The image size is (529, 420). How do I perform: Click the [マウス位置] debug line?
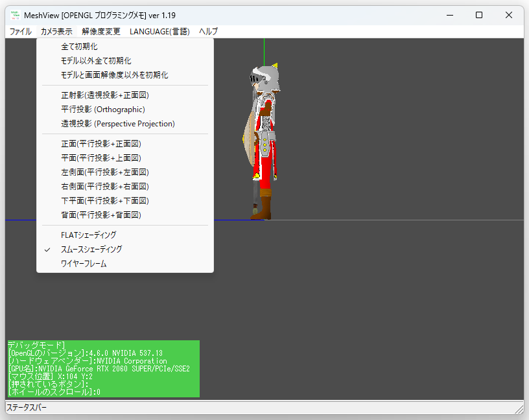coord(51,377)
